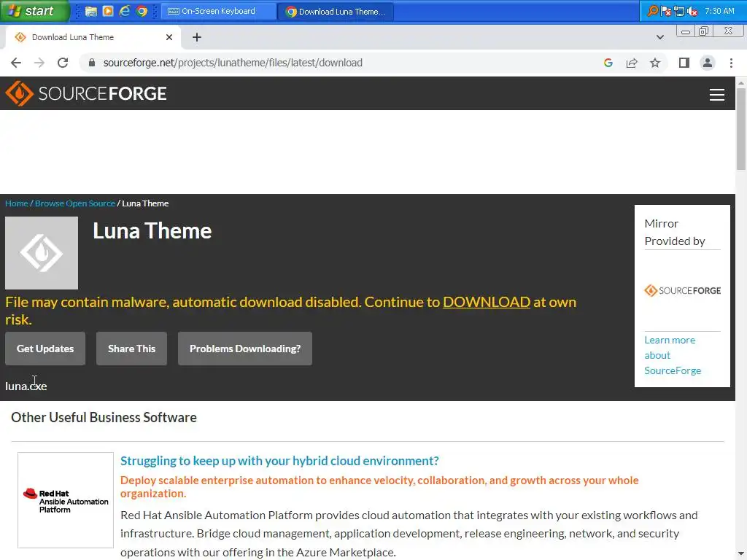The image size is (747, 560).
Task: Switch to On-Screen Keyboard taskbar button
Action: (x=219, y=11)
